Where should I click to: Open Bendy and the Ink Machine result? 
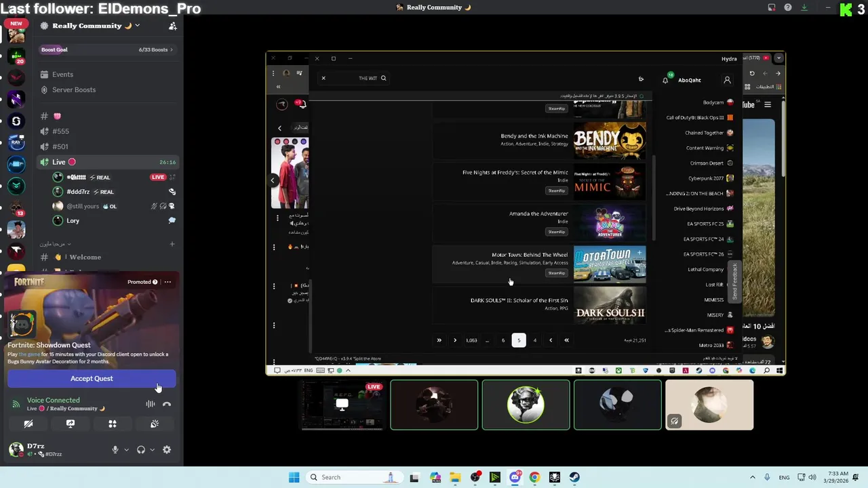539,140
